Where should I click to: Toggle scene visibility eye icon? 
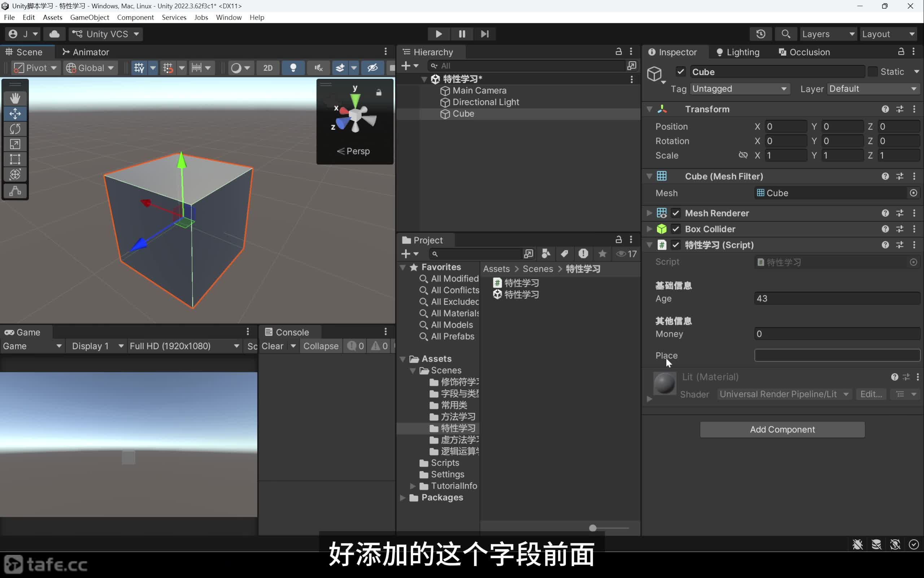click(x=372, y=68)
